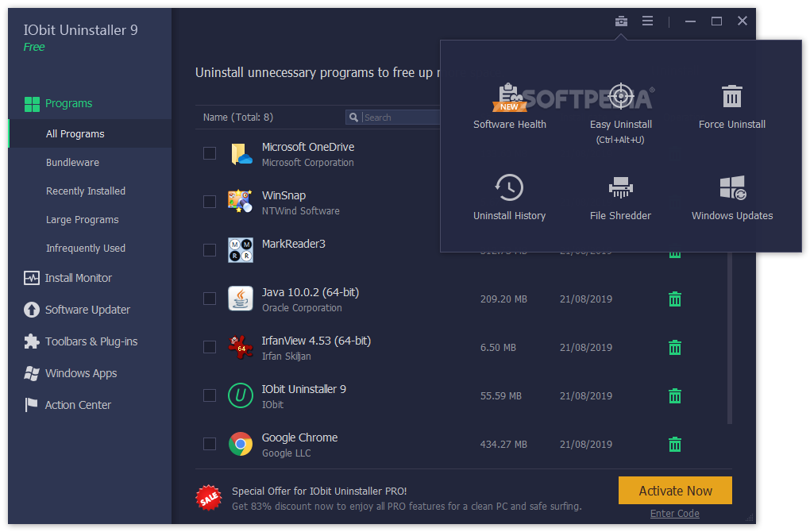The height and width of the screenshot is (532, 810).
Task: Click the 434.27 MB size value
Action: click(x=503, y=444)
